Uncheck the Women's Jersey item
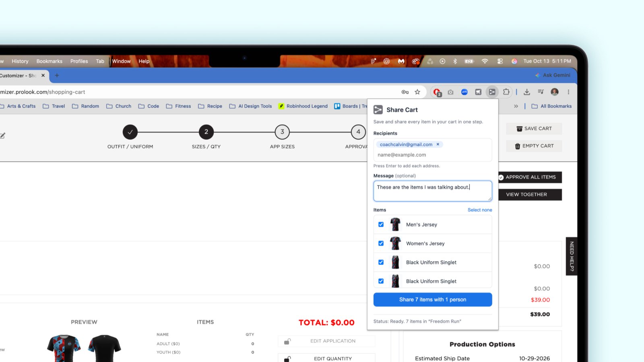Viewport: 644px width, 362px height. [x=381, y=243]
